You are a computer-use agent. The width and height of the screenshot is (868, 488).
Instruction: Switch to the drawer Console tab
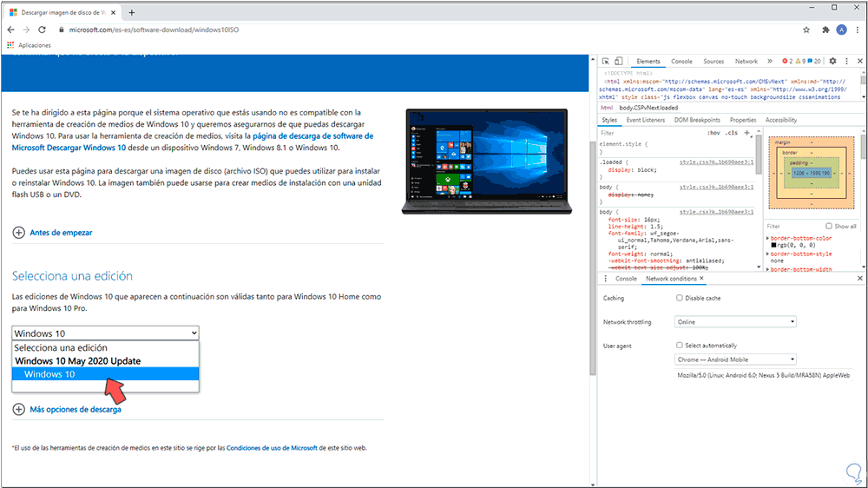pos(626,279)
